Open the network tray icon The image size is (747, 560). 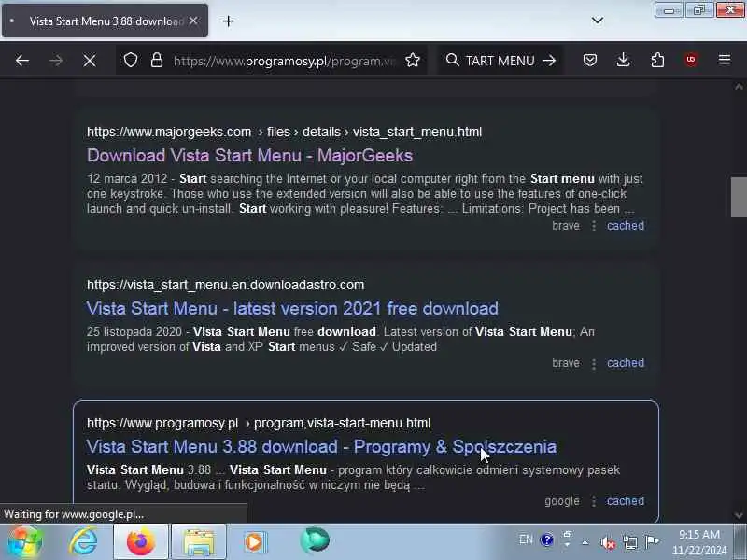tap(629, 542)
